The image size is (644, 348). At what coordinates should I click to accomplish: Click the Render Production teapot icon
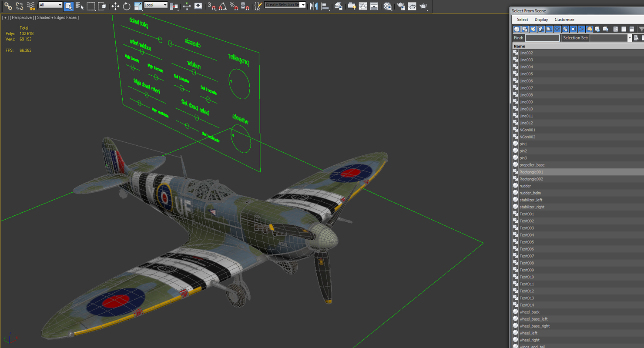423,6
